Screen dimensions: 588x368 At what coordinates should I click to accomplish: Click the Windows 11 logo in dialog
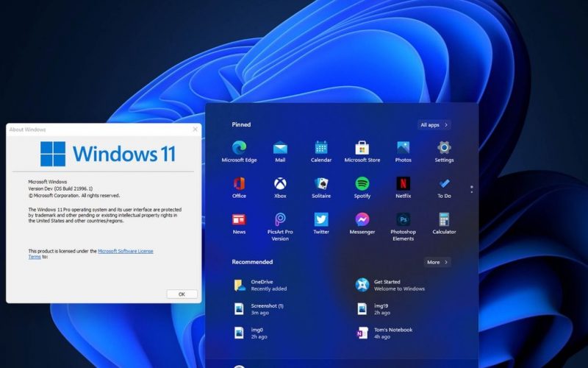(108, 154)
